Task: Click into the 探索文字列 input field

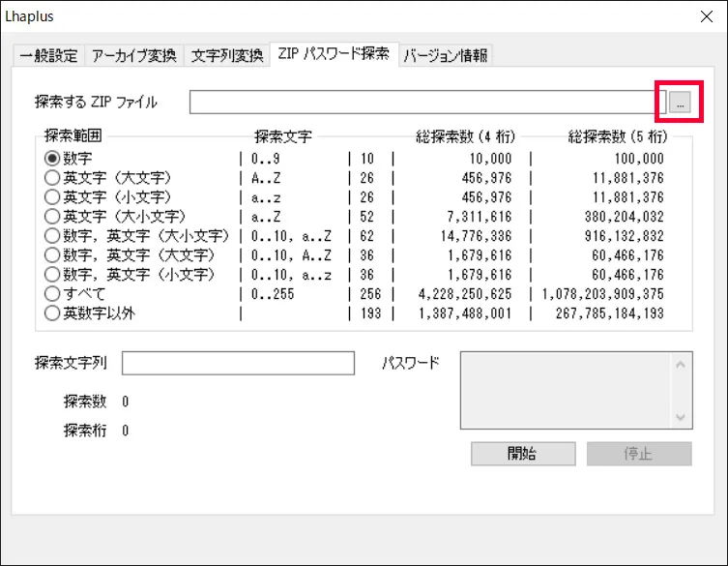Action: (x=238, y=363)
